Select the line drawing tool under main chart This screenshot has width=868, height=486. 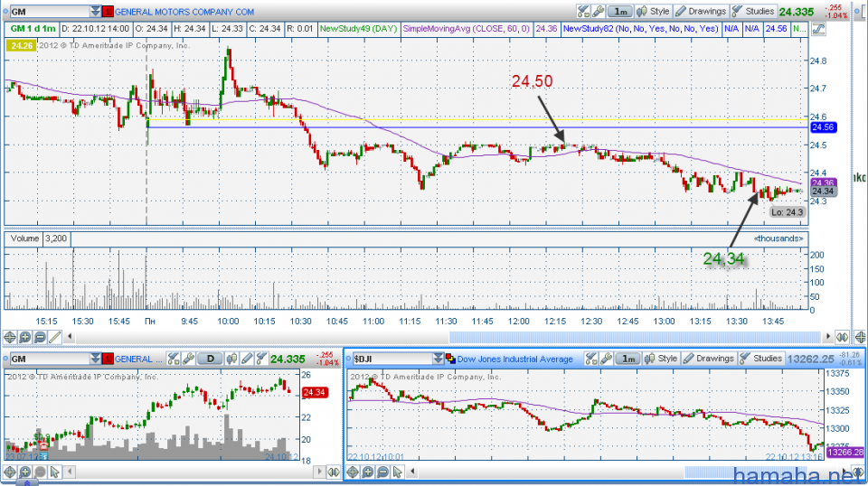tap(55, 337)
